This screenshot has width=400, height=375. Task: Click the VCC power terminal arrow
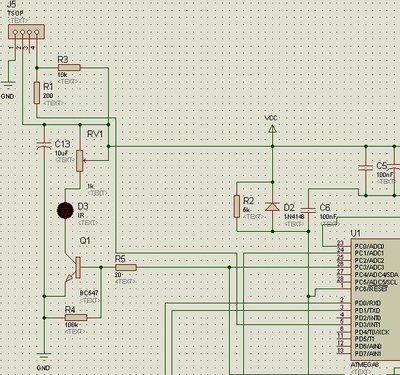[272, 128]
